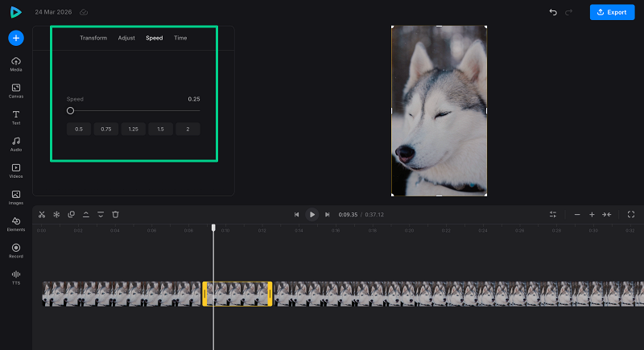The width and height of the screenshot is (644, 350).
Task: Select the highlighted yellow clip on timeline
Action: click(237, 294)
